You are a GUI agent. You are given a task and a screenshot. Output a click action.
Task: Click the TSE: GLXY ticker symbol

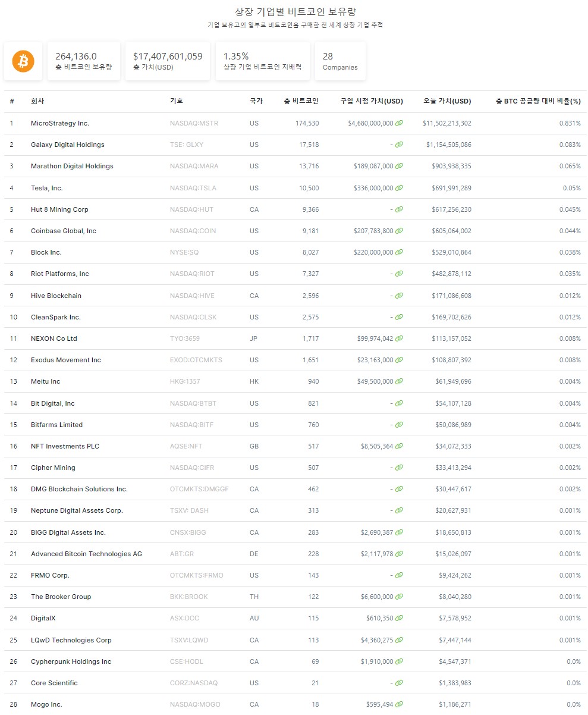[x=187, y=145]
